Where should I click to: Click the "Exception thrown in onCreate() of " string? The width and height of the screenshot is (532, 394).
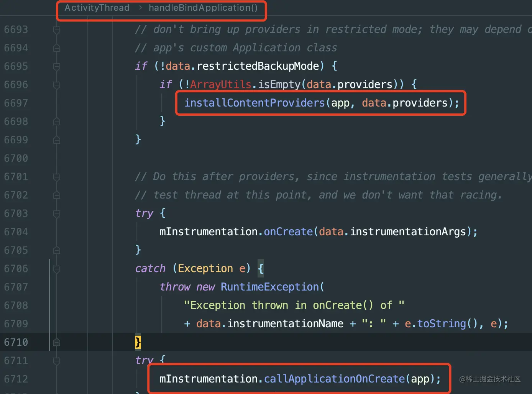[x=294, y=305]
